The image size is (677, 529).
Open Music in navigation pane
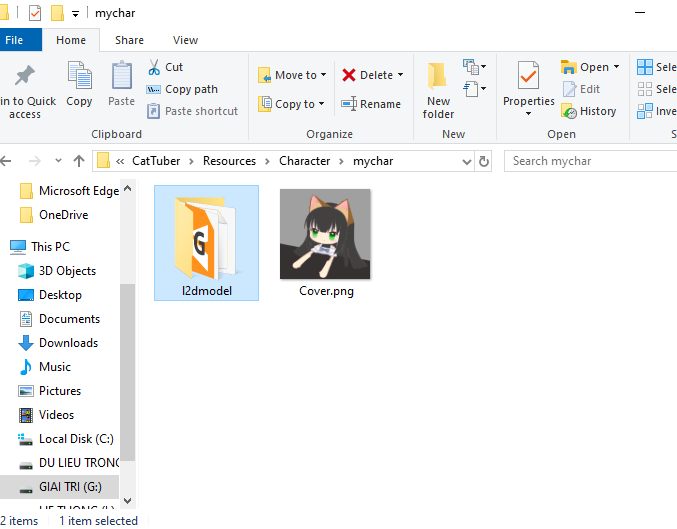(44, 367)
